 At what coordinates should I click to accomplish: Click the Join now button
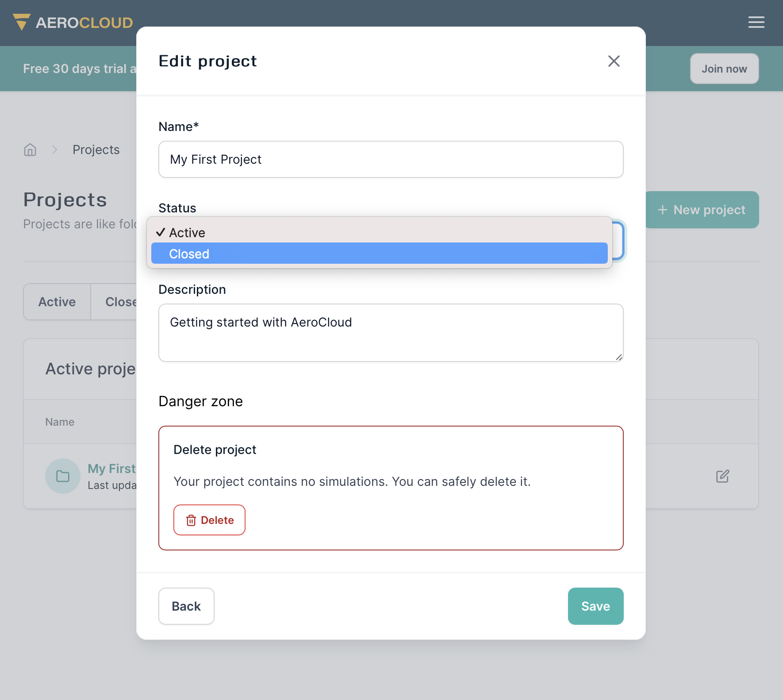point(724,69)
